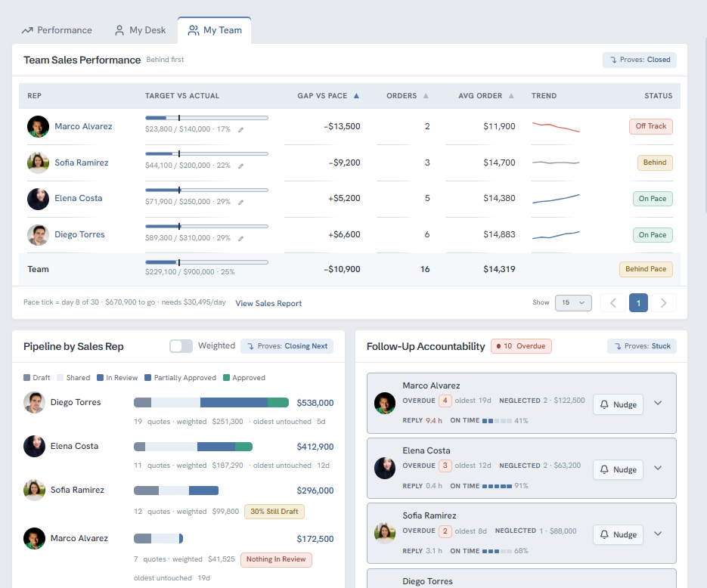Viewport: 707px width, 588px height.
Task: Edit Sofia Ramirez's target pencil icon
Action: click(x=240, y=166)
